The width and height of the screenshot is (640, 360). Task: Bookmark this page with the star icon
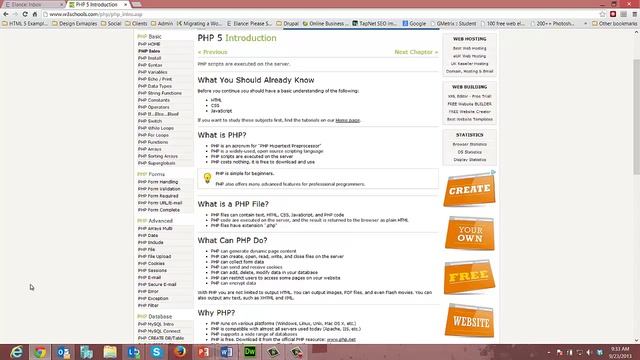[602, 14]
